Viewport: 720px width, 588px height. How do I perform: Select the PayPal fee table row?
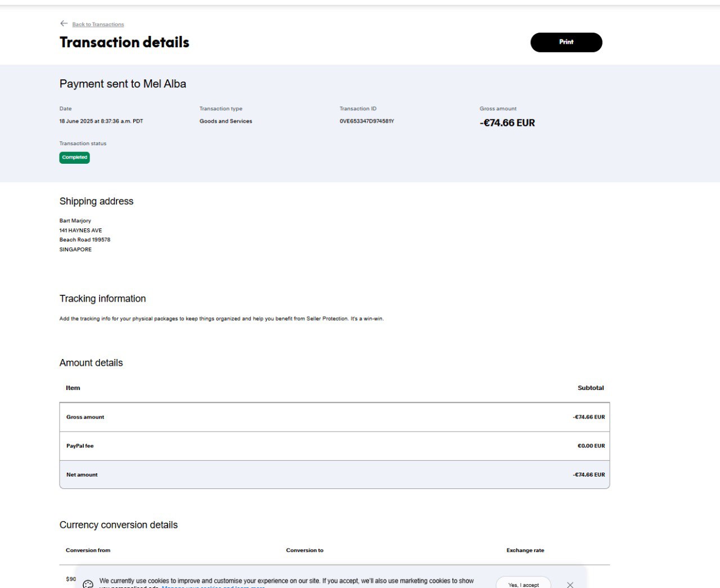pos(334,446)
